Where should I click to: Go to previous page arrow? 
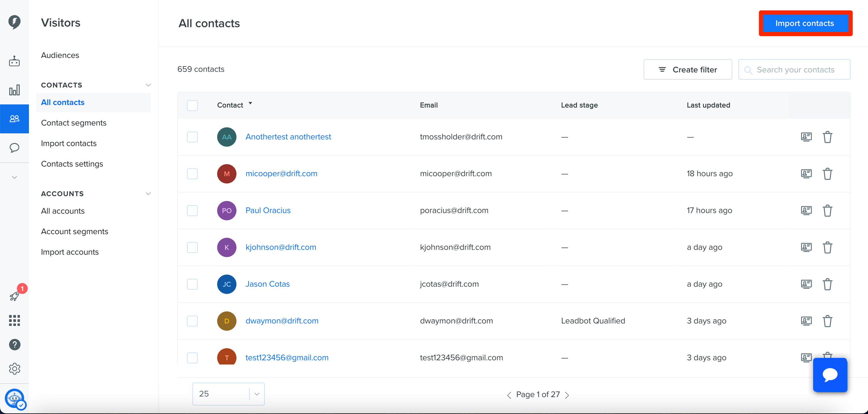click(509, 395)
